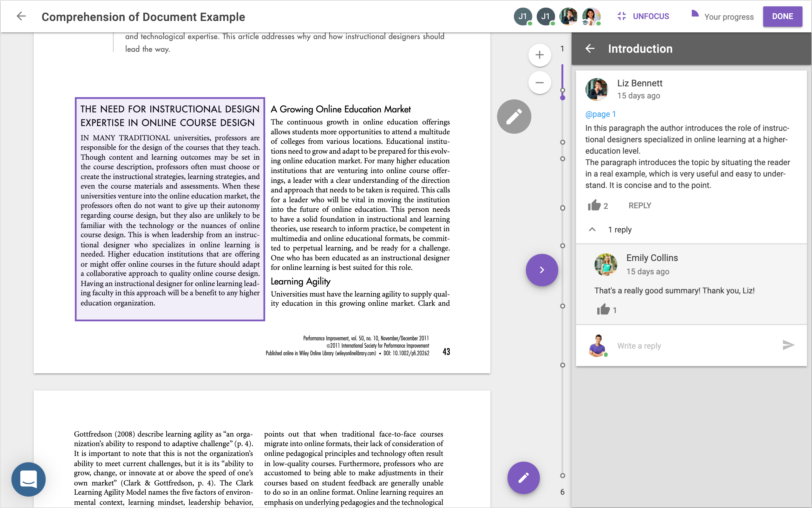Collapse the 1 reply thread
Screen dimensions: 812x508
(x=592, y=230)
